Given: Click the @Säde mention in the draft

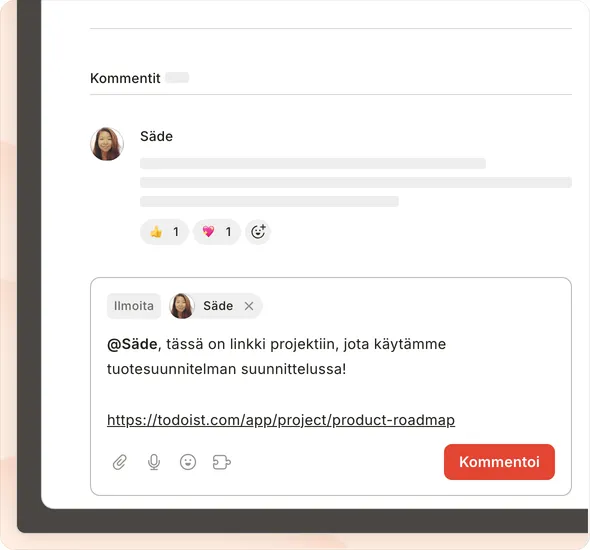Looking at the screenshot, I should tap(132, 344).
